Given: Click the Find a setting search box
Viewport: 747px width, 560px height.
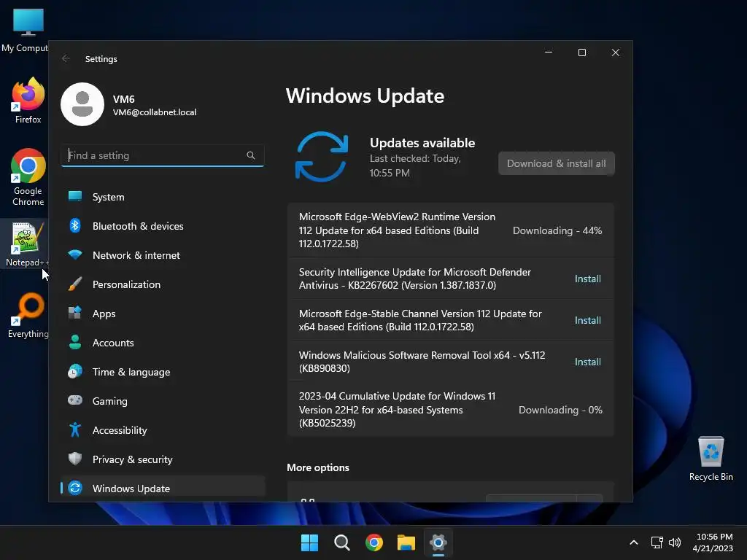Looking at the screenshot, I should [x=163, y=155].
